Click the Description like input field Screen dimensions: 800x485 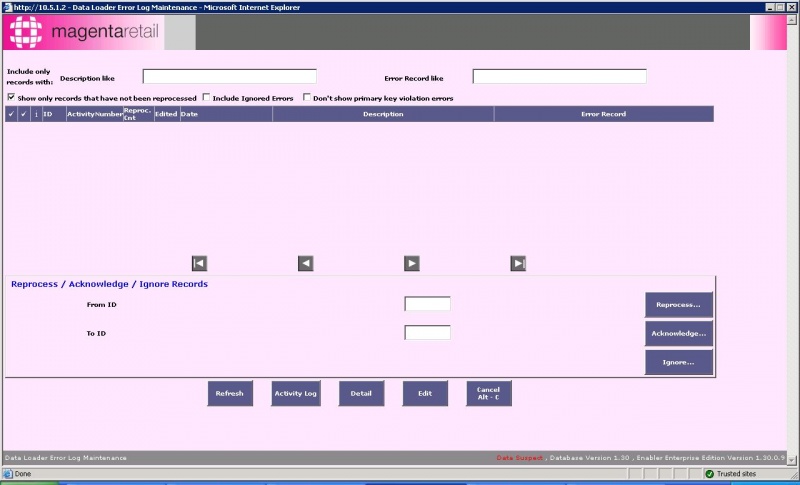pyautogui.click(x=230, y=76)
